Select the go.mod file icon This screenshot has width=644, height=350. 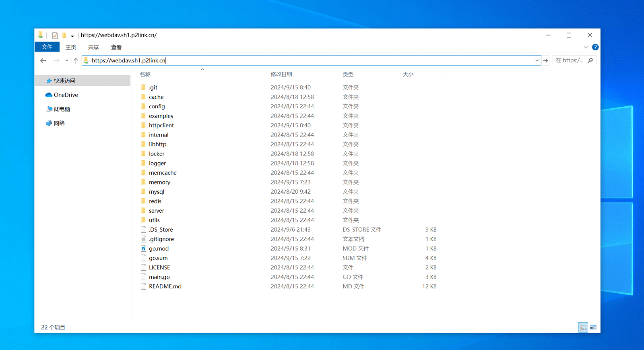[143, 249]
